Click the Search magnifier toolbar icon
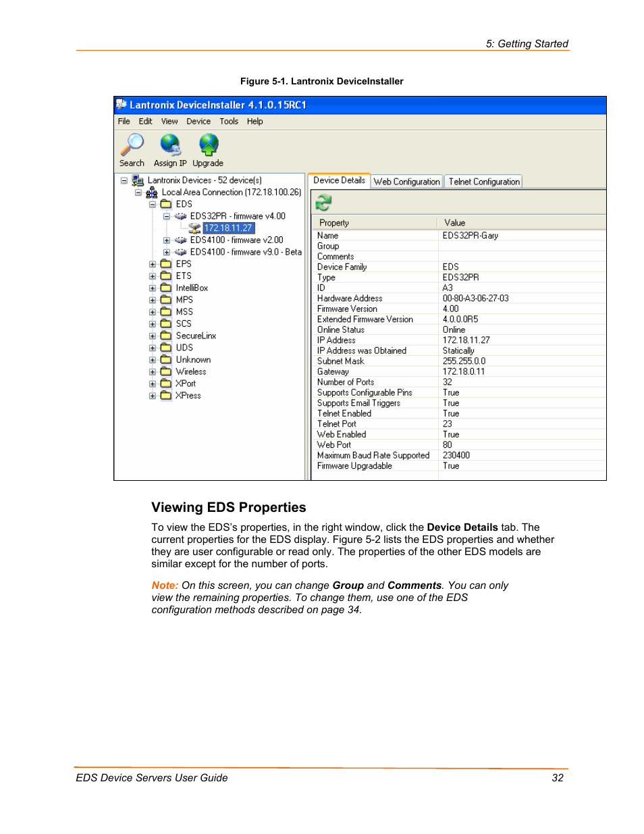 point(132,145)
